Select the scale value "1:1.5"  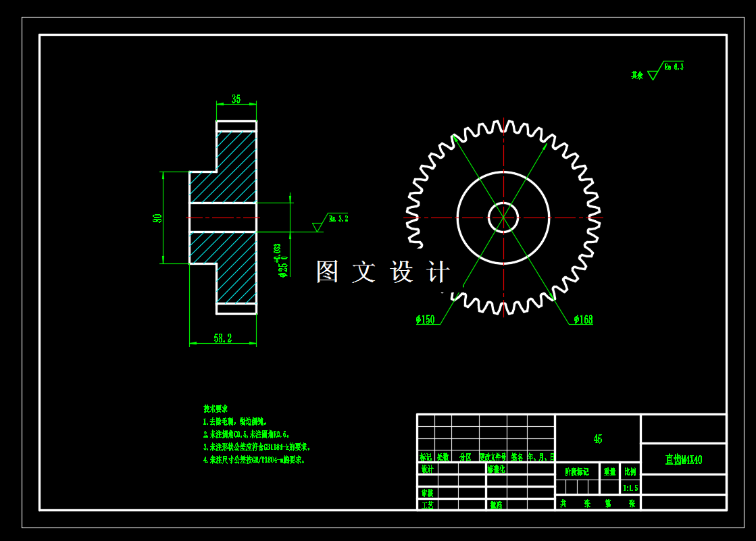pos(630,488)
